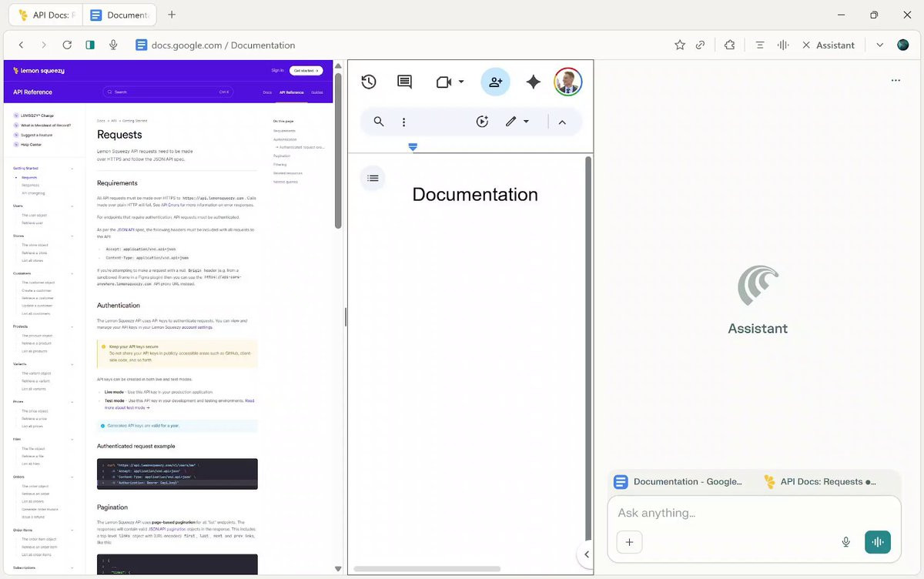Click the Google account profile avatar

(568, 82)
